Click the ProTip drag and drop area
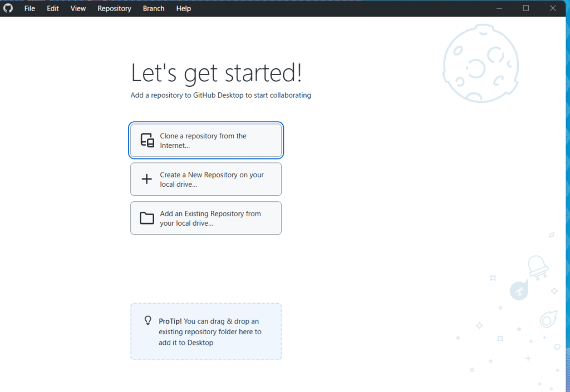570x392 pixels. click(206, 331)
